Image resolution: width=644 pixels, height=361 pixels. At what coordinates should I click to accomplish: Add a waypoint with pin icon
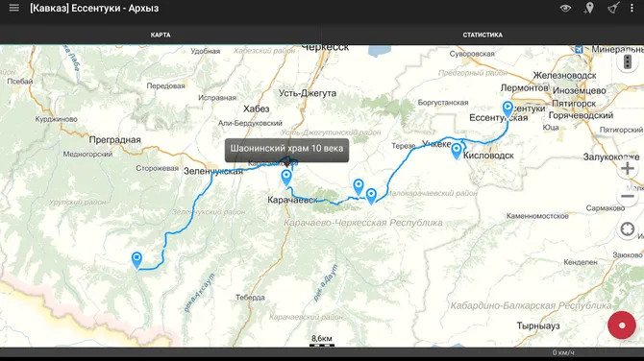coord(589,9)
